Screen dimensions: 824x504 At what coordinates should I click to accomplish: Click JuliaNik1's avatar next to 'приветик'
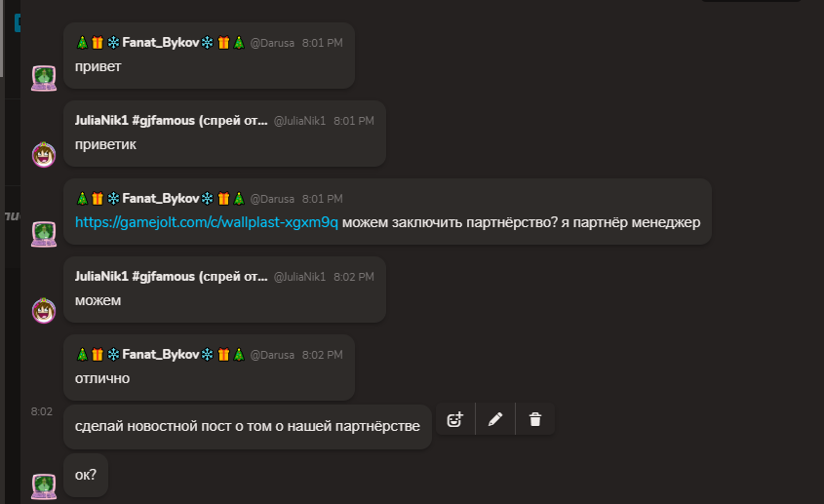(x=44, y=155)
